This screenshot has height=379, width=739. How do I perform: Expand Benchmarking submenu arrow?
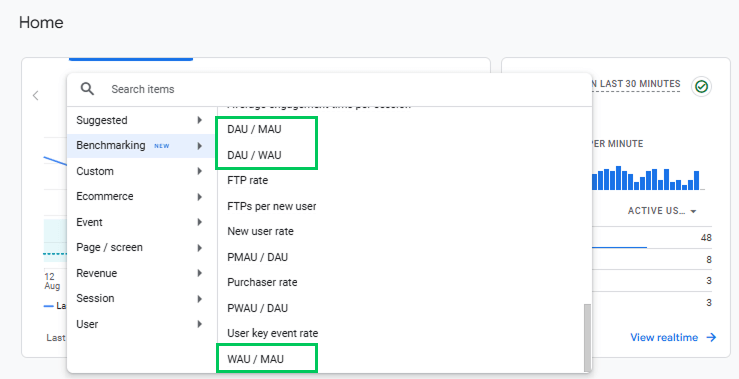(x=200, y=146)
